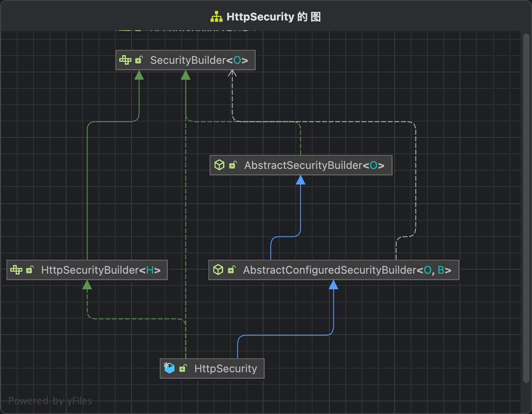Click the interface icon on SecurityBuilder node
The width and height of the screenshot is (532, 414).
(x=125, y=60)
